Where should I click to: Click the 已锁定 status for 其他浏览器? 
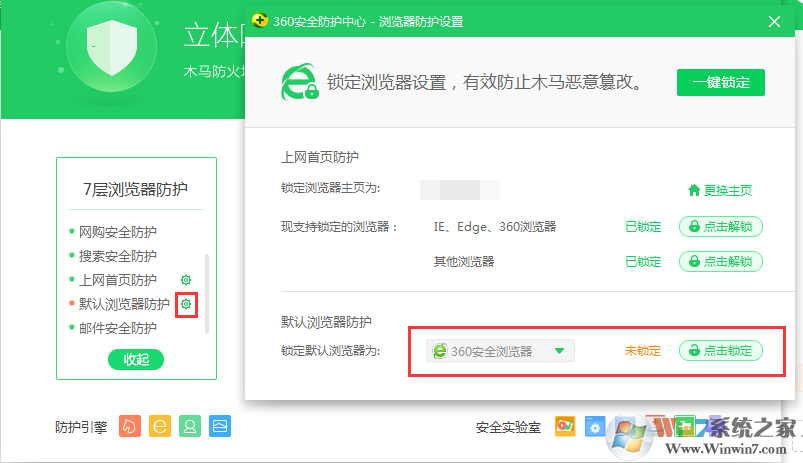[643, 262]
